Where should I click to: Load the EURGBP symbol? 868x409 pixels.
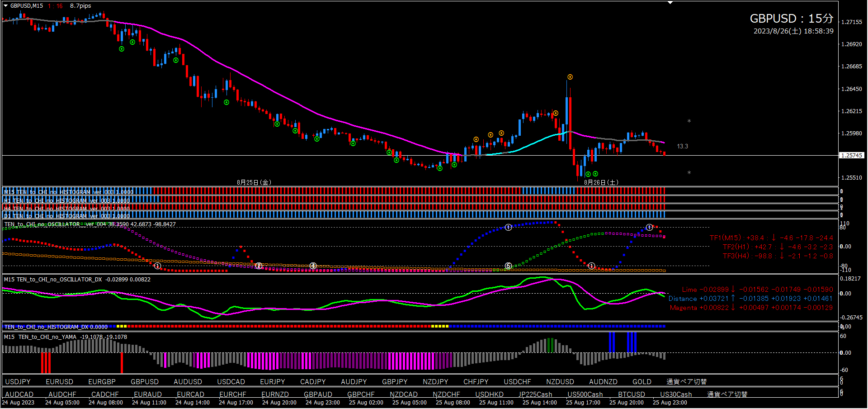click(x=102, y=382)
